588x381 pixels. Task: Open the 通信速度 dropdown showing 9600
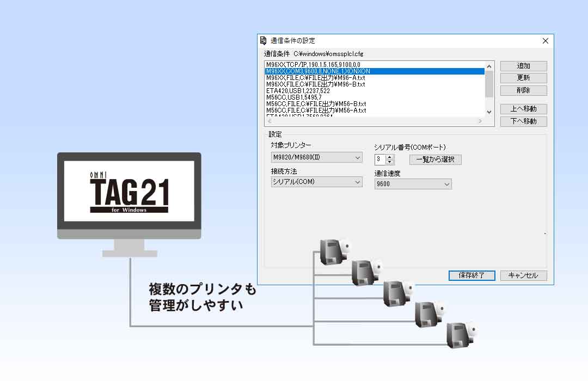413,184
